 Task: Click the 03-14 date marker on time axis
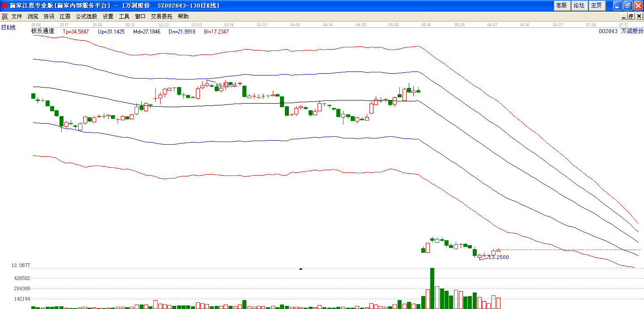click(229, 25)
